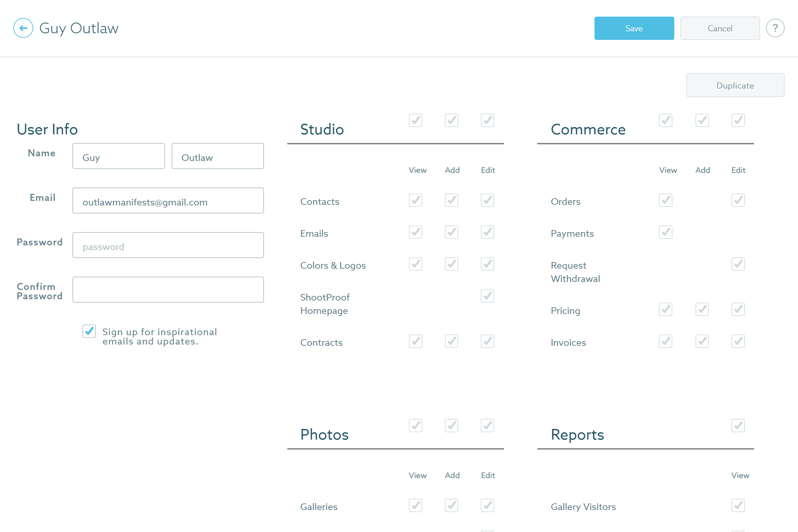Click the Save button
This screenshot has width=798, height=532.
(x=634, y=28)
